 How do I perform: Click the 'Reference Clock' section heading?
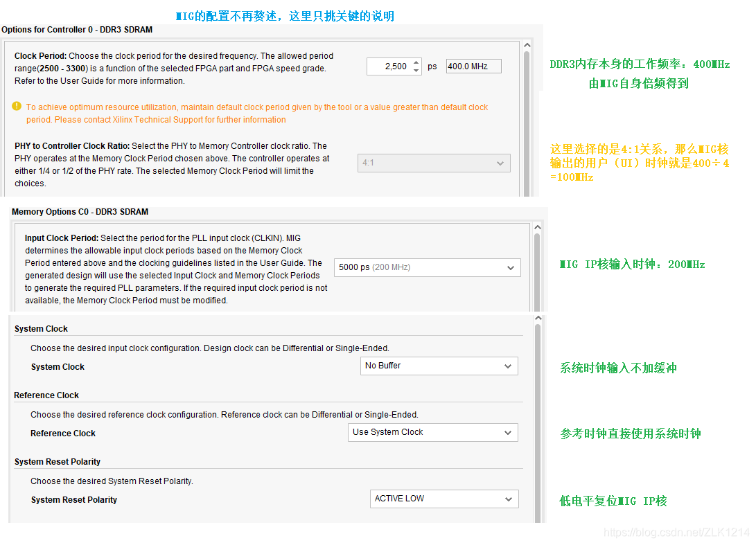click(46, 395)
